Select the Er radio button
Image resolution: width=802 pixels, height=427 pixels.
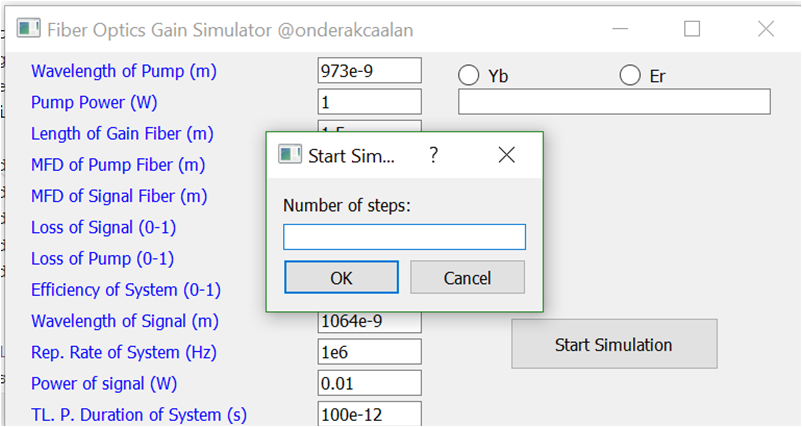point(630,75)
